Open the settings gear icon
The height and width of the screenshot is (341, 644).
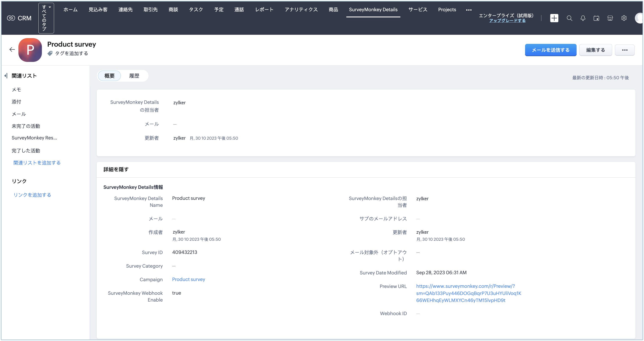pyautogui.click(x=624, y=18)
